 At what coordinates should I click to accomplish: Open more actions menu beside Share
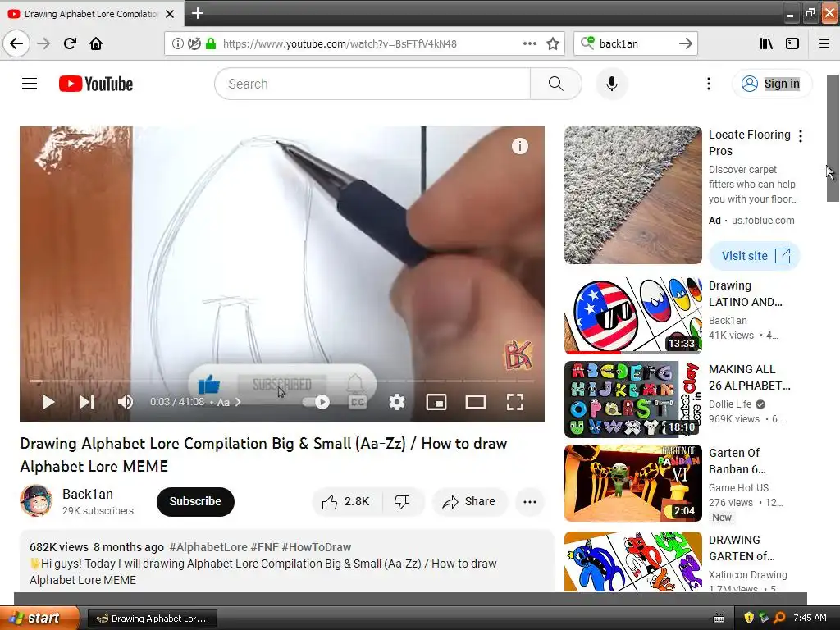tap(530, 501)
